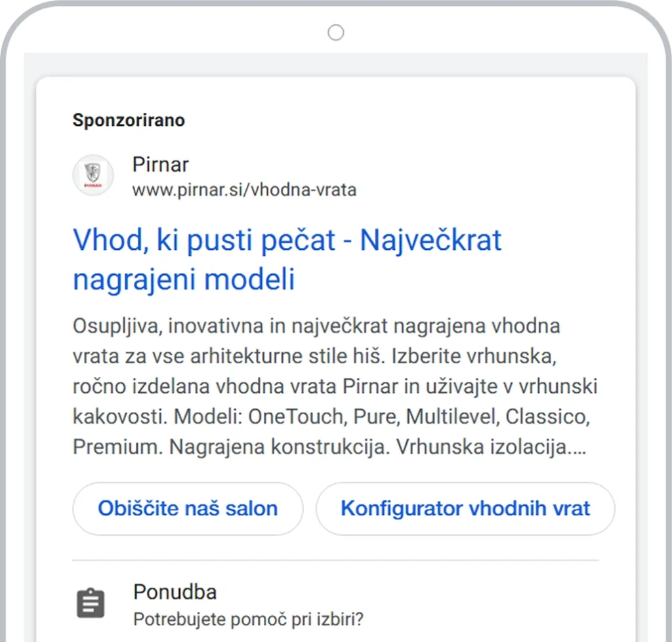Click the Pirnar logo icon
Image resolution: width=672 pixels, height=642 pixels.
point(93,175)
